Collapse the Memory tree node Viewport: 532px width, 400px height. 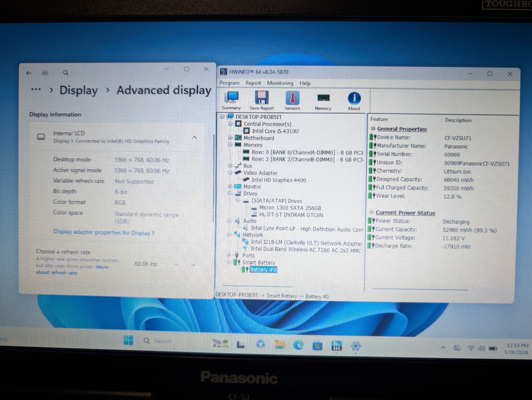click(230, 145)
